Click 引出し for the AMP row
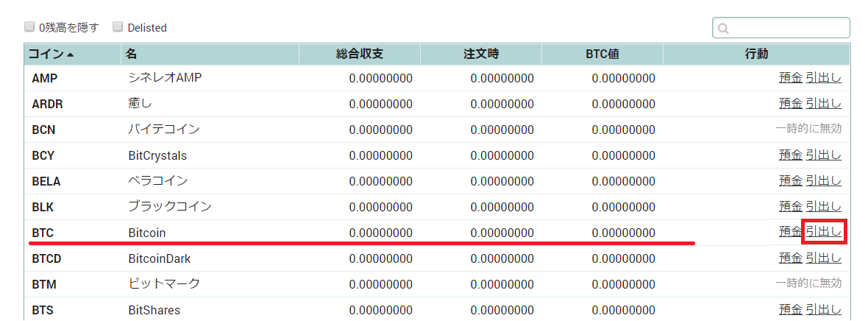The width and height of the screenshot is (868, 321). (824, 78)
